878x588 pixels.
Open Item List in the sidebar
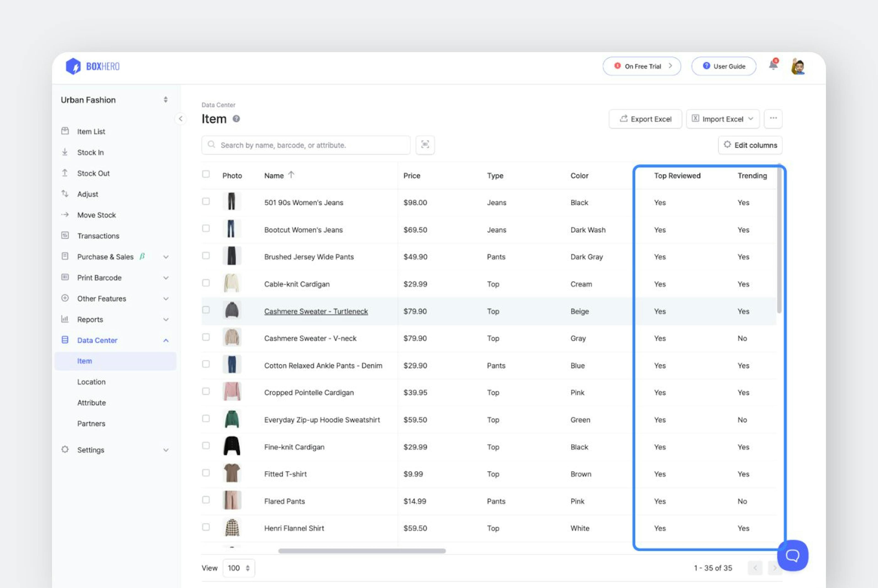(91, 132)
